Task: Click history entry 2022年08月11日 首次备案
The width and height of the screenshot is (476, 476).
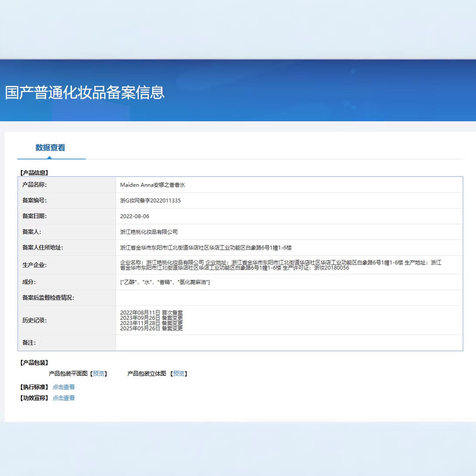Action: [152, 312]
